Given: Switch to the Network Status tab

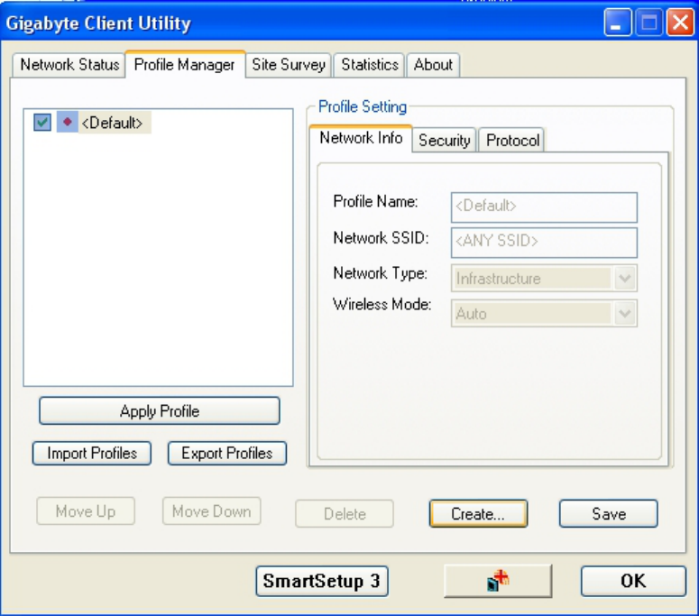Looking at the screenshot, I should click(x=69, y=65).
